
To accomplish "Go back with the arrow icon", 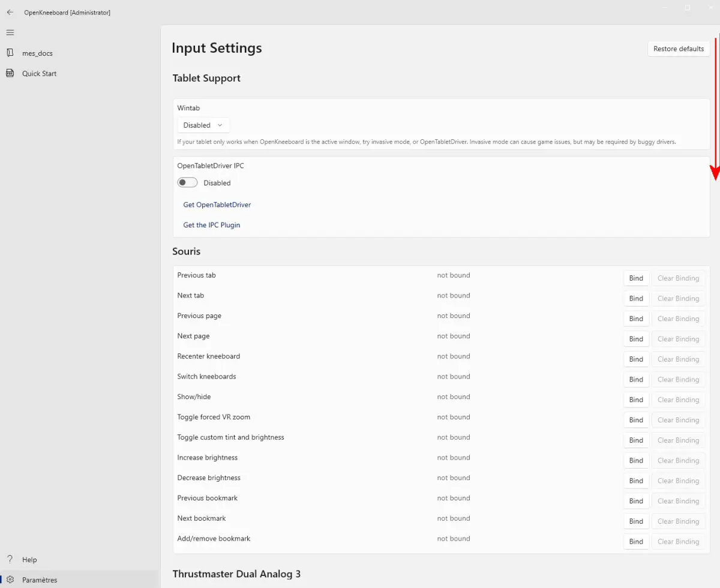I will (x=10, y=12).
